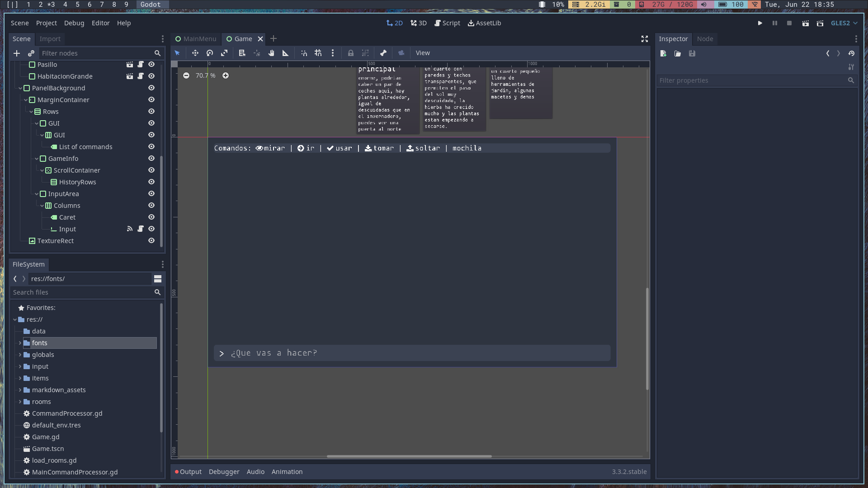Collapse the InputArea node
The height and width of the screenshot is (488, 868).
click(x=37, y=194)
